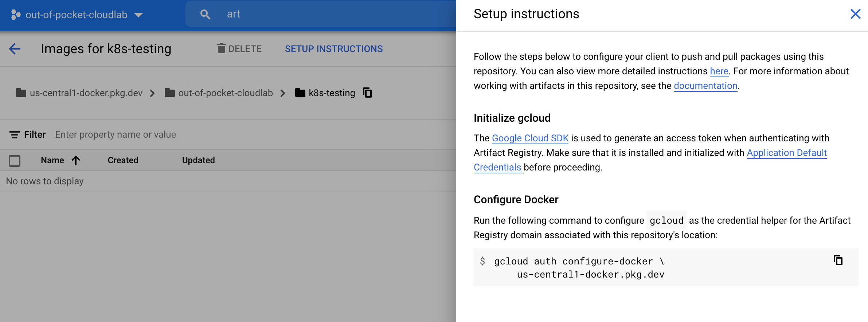Close the Setup instructions panel
Image resolution: width=868 pixels, height=322 pixels.
pyautogui.click(x=855, y=14)
